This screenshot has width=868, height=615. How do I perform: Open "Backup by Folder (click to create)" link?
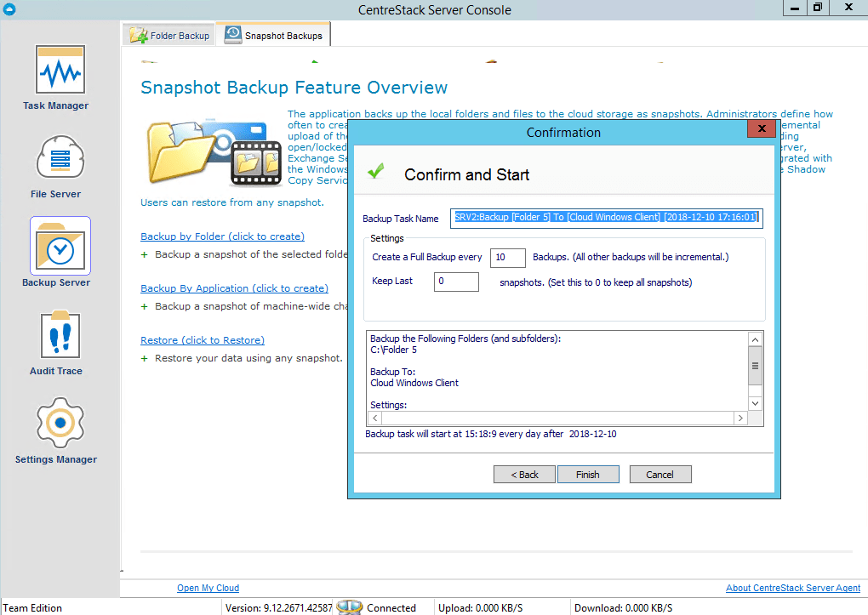tap(222, 236)
